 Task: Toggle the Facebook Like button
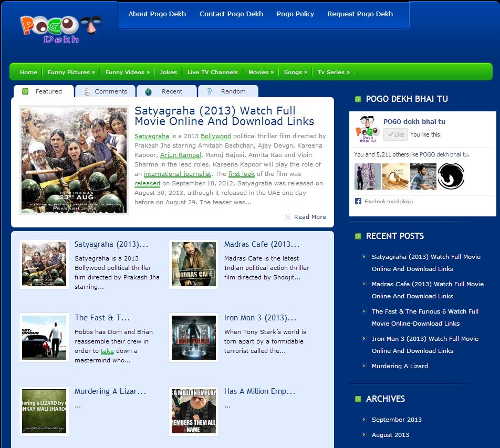click(x=395, y=134)
